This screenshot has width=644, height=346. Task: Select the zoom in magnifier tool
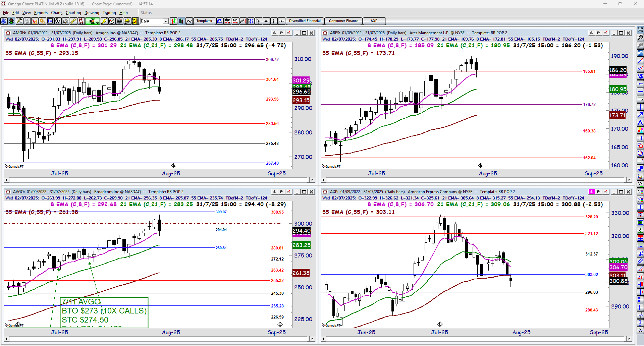(x=640, y=38)
